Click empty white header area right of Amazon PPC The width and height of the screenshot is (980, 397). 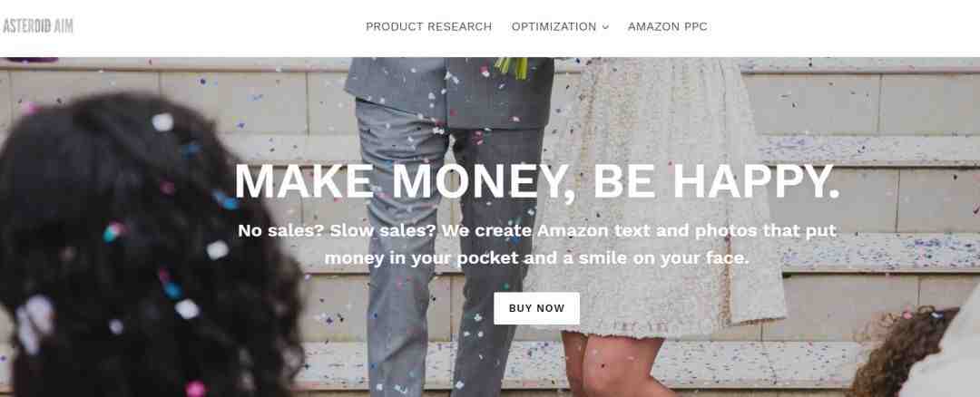pos(844,27)
